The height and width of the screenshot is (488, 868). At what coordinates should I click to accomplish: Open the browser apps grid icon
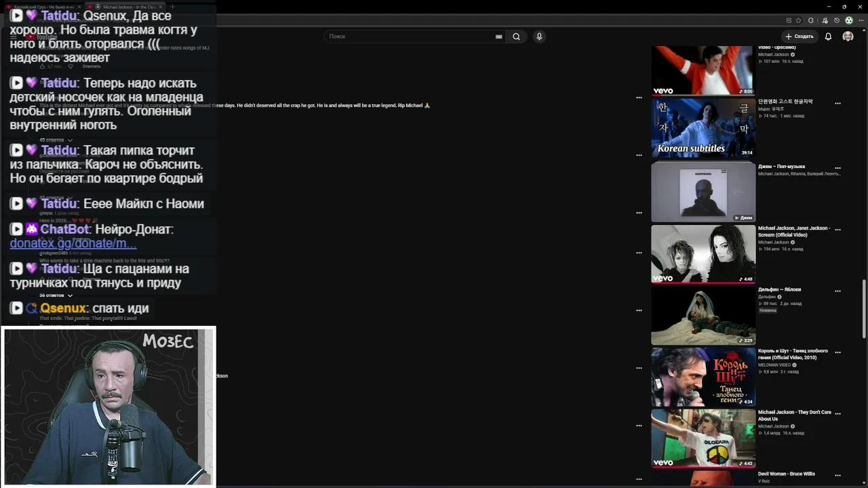789,20
